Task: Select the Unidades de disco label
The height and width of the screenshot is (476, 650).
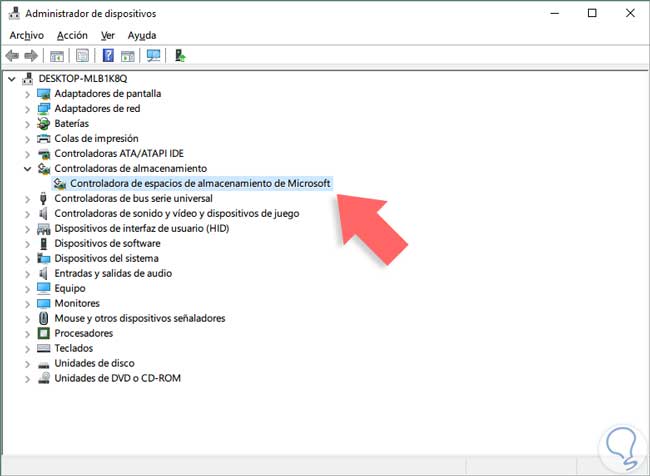Action: click(x=95, y=363)
